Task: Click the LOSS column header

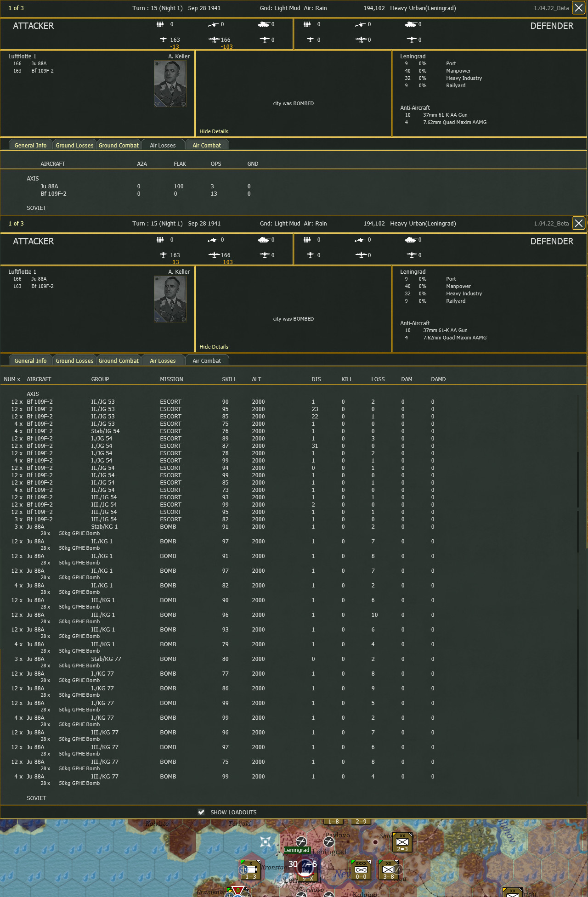Action: pyautogui.click(x=378, y=379)
